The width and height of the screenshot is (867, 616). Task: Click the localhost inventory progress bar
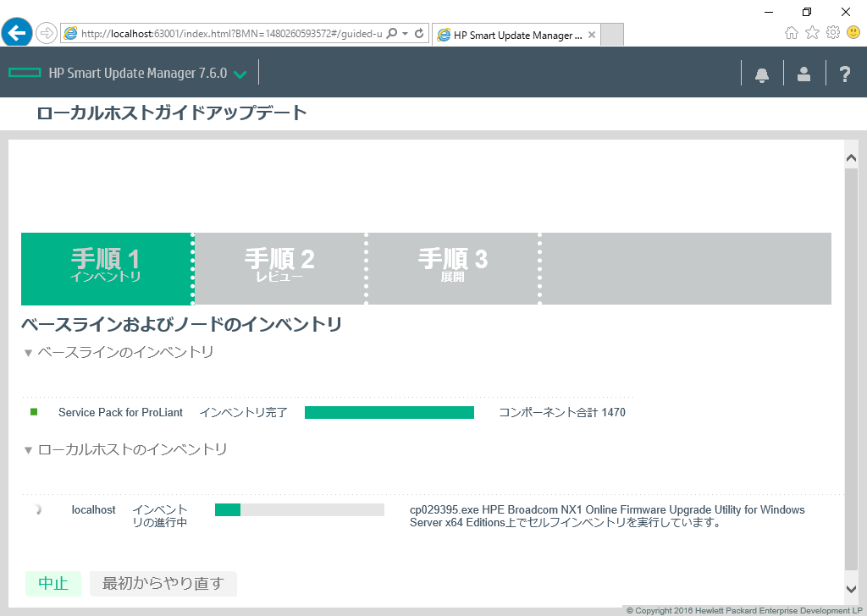[x=300, y=509]
